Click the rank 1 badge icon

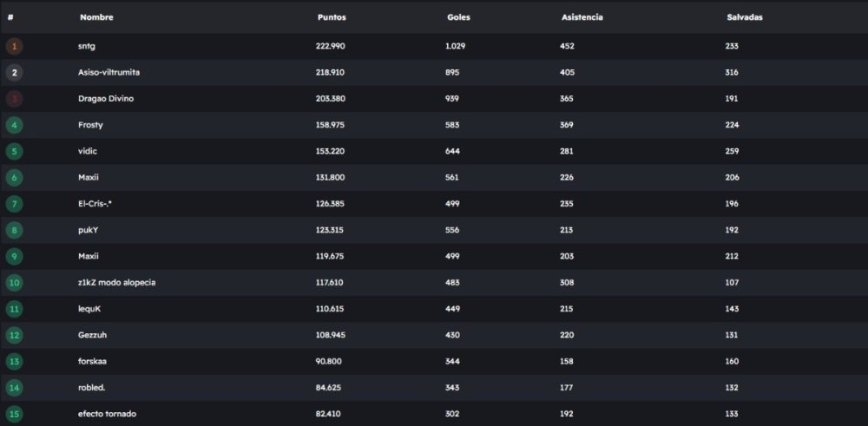14,46
